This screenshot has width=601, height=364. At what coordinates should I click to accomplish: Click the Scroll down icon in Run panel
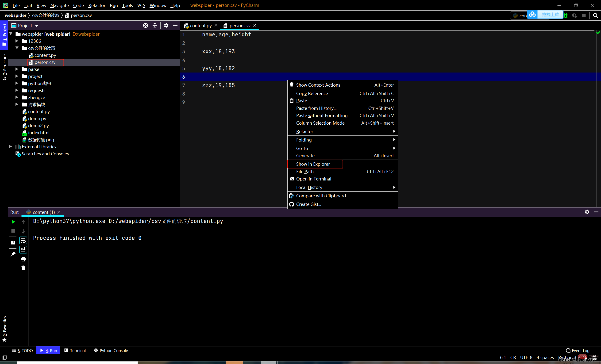[24, 231]
